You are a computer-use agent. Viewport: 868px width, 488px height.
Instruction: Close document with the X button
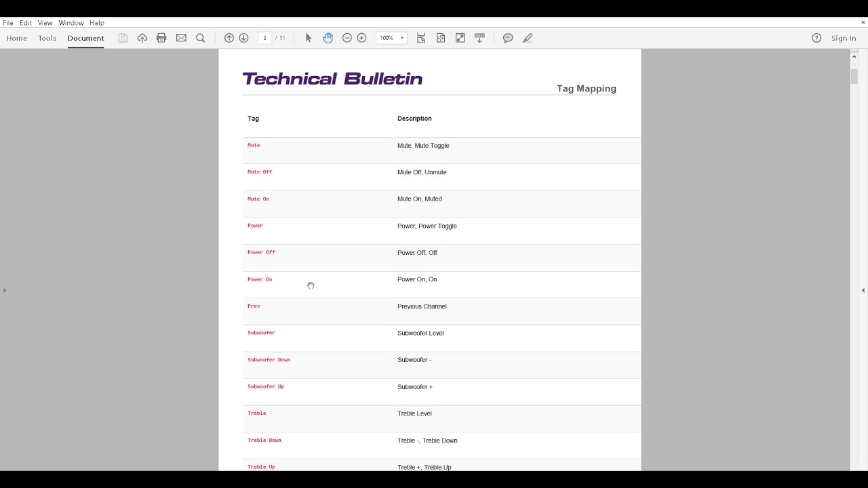coord(863,23)
